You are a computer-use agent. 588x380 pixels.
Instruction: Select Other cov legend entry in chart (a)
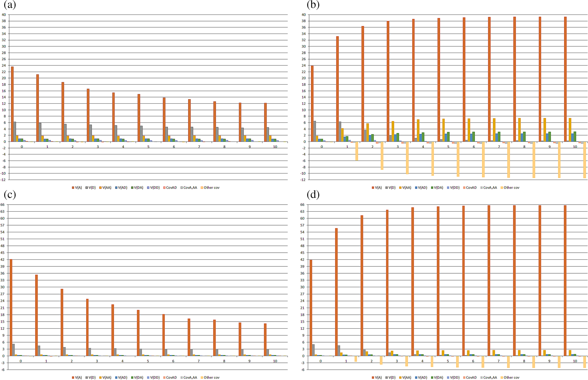click(210, 188)
